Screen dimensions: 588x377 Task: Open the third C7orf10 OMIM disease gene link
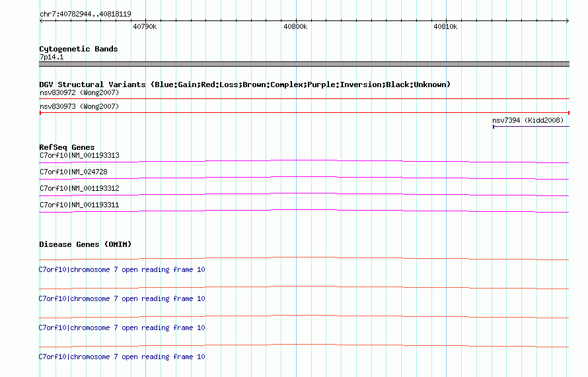pyautogui.click(x=122, y=327)
